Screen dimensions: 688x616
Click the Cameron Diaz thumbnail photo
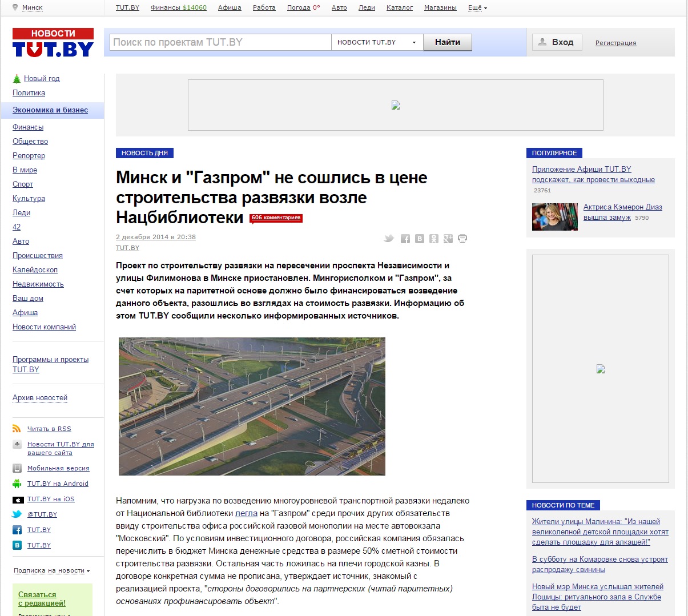point(555,217)
